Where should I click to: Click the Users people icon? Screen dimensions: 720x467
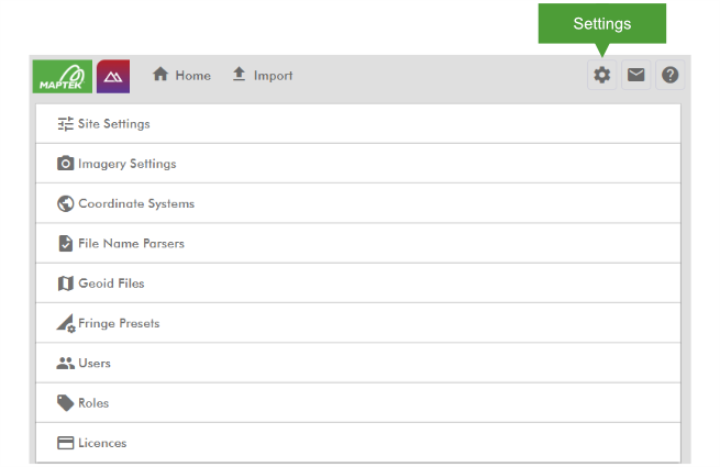pos(66,364)
